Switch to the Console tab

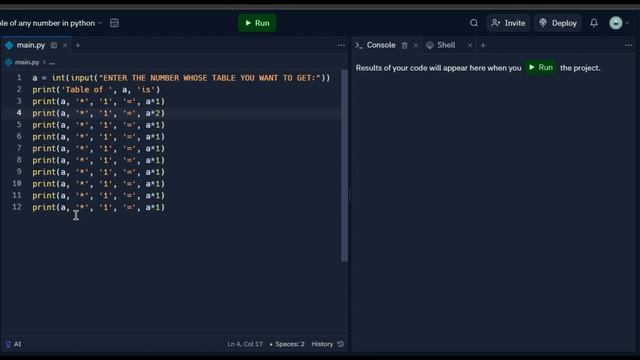tap(381, 45)
